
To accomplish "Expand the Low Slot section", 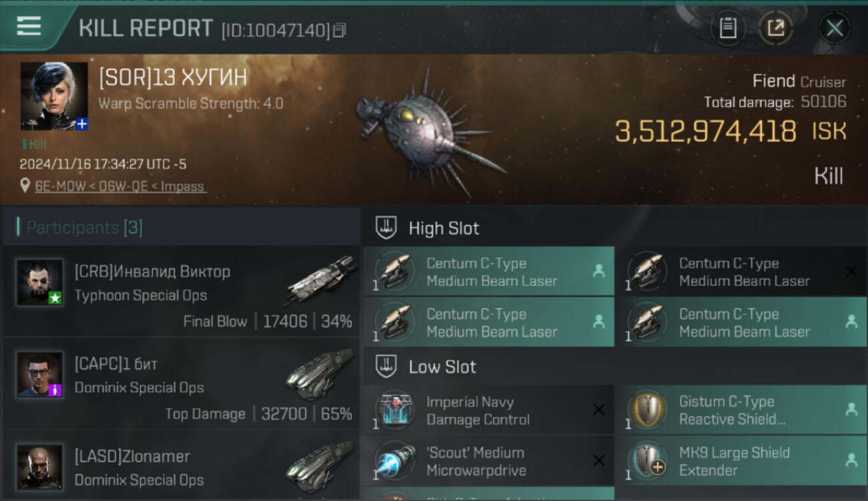I will coord(442,367).
